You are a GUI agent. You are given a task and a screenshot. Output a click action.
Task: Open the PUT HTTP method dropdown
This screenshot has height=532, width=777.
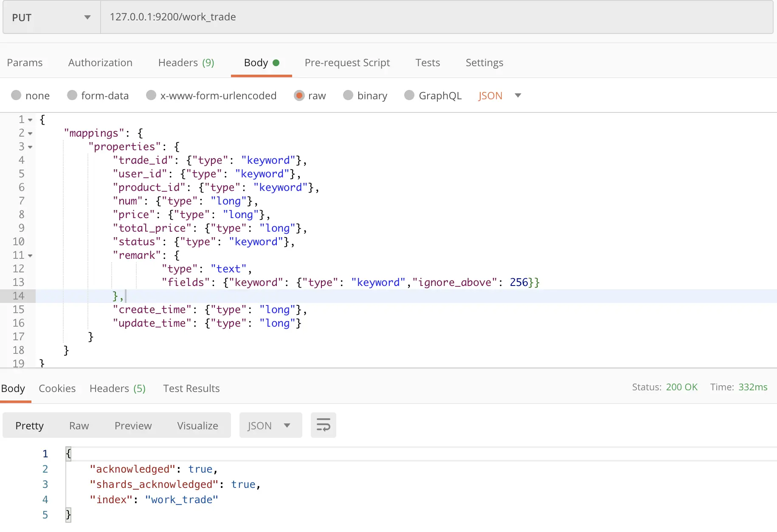pyautogui.click(x=51, y=17)
